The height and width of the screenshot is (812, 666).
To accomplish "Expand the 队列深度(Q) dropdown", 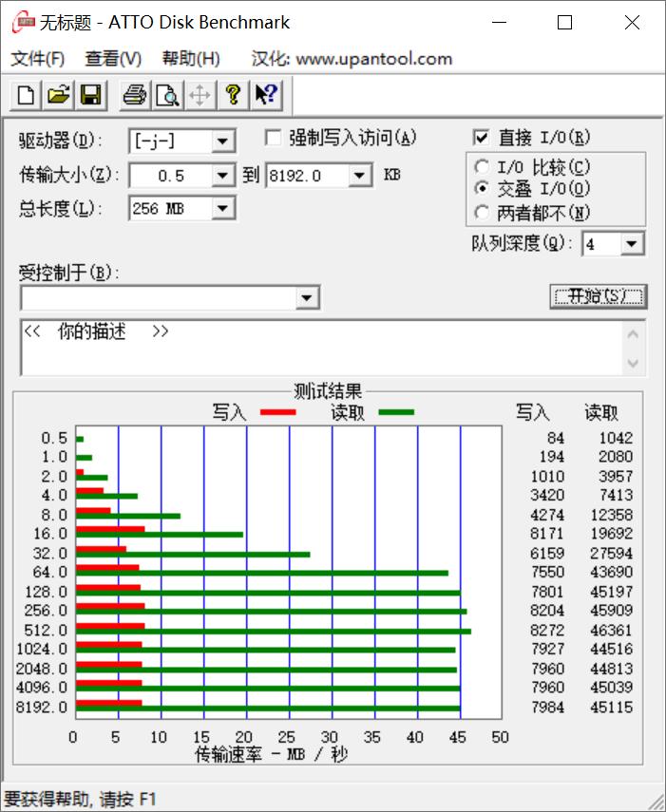I will pyautogui.click(x=632, y=244).
